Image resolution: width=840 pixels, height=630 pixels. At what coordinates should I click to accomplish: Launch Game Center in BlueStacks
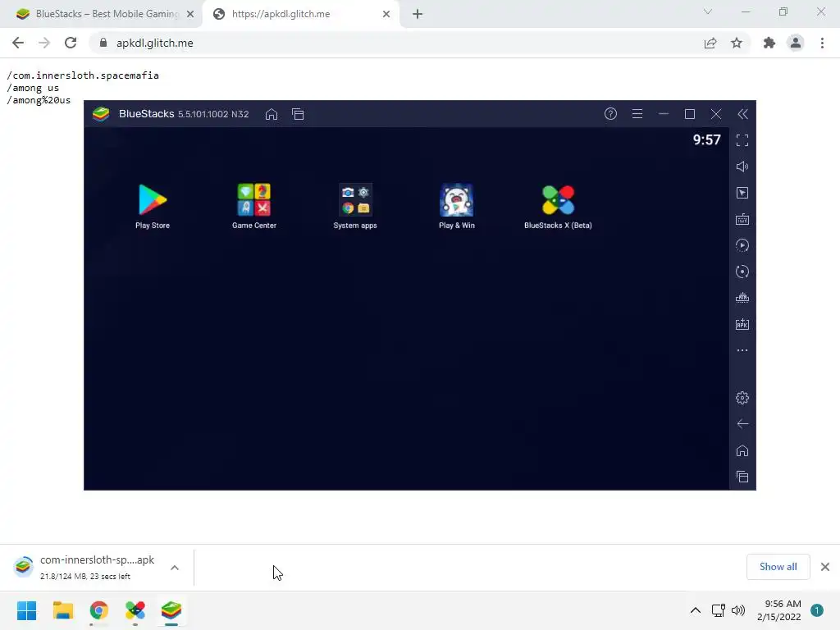pos(254,206)
